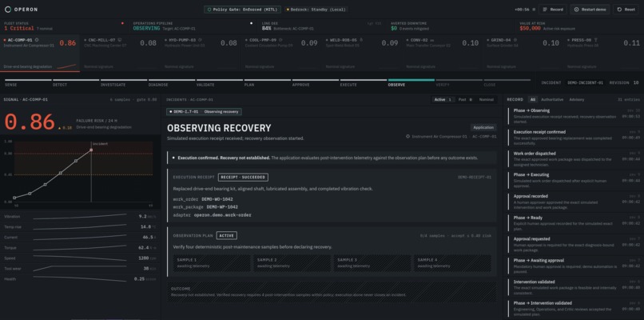Click the RECEIPT · SUCCEEDED badge
The width and height of the screenshot is (644, 320).
coord(243,178)
